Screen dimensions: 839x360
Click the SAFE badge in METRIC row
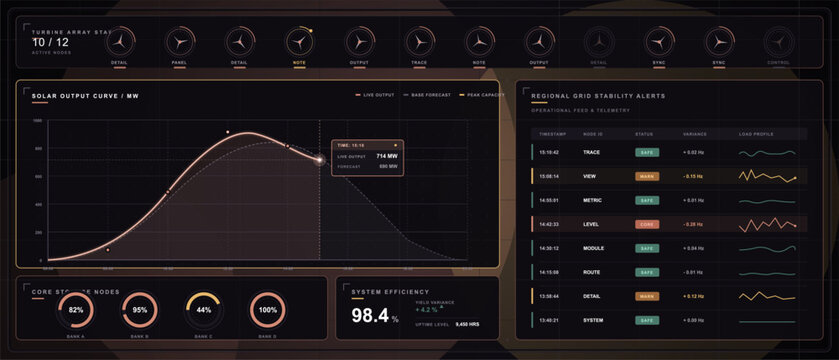pos(647,201)
